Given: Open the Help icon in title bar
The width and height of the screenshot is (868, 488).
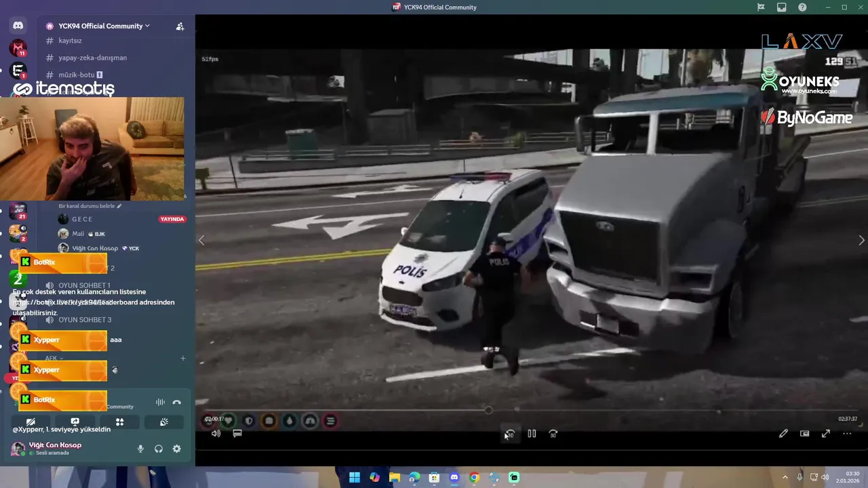Looking at the screenshot, I should [803, 7].
